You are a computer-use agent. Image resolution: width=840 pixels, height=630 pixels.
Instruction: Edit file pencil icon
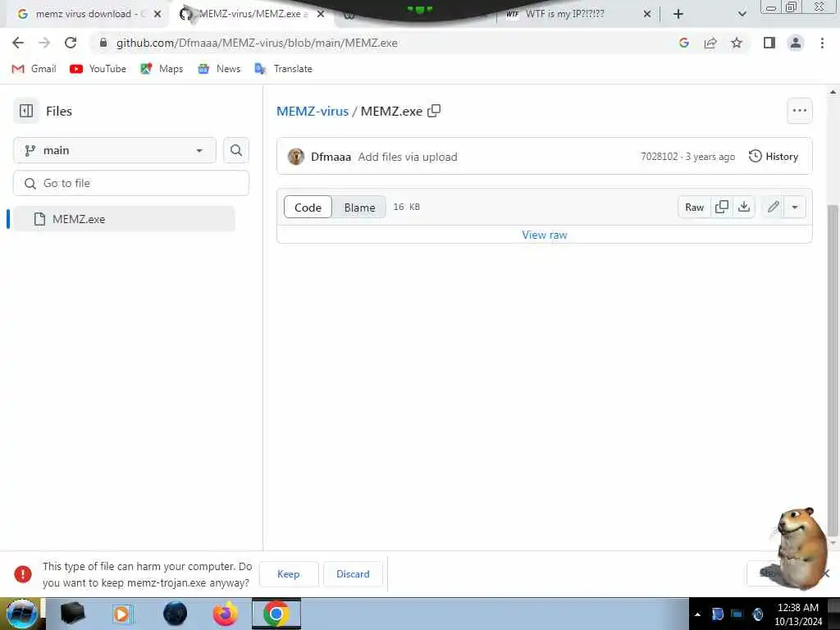pyautogui.click(x=773, y=207)
